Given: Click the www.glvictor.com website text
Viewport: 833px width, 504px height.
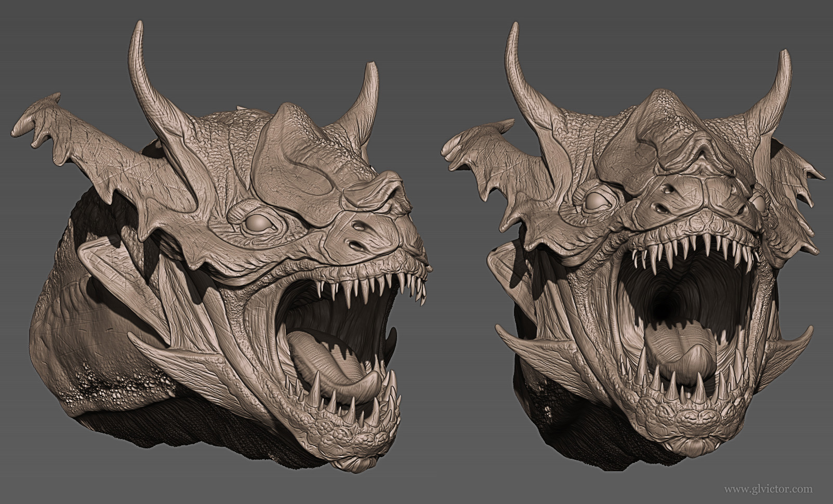Looking at the screenshot, I should [x=768, y=489].
